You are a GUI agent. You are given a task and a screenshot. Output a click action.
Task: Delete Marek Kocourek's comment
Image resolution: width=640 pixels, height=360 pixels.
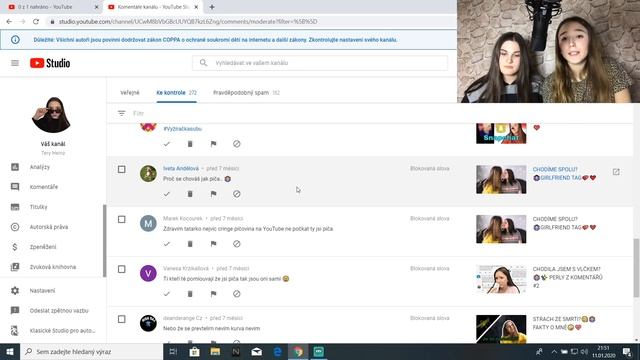point(190,244)
